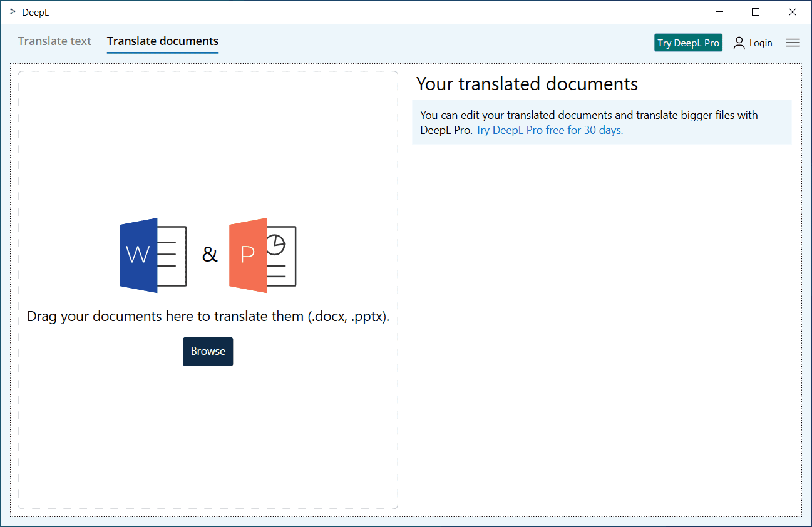Click the Try DeepL Pro button
This screenshot has height=527, width=812.
click(688, 43)
